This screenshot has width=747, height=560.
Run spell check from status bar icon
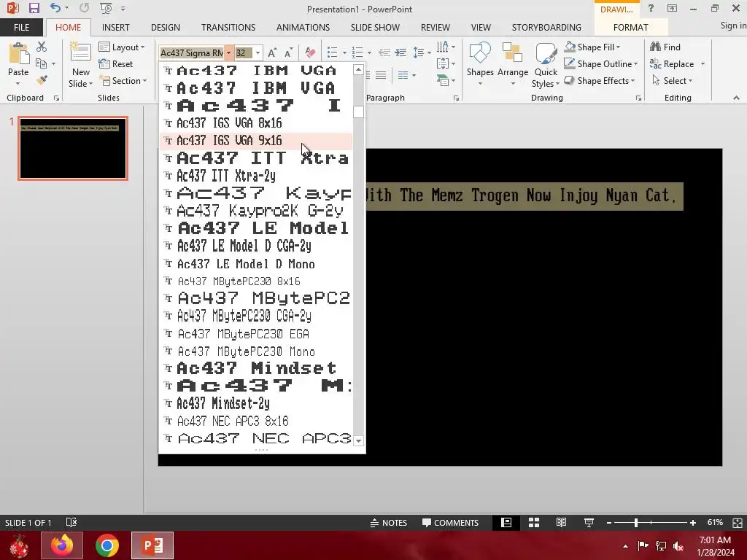click(71, 522)
